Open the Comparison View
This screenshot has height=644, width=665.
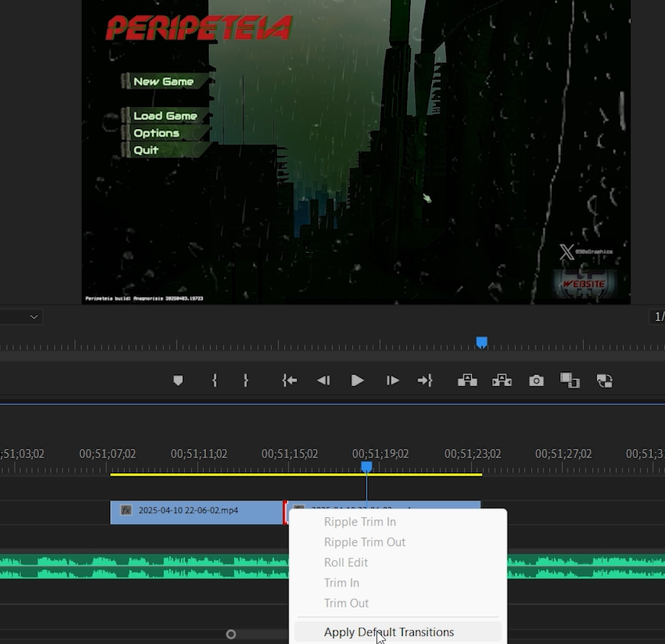pyautogui.click(x=570, y=380)
